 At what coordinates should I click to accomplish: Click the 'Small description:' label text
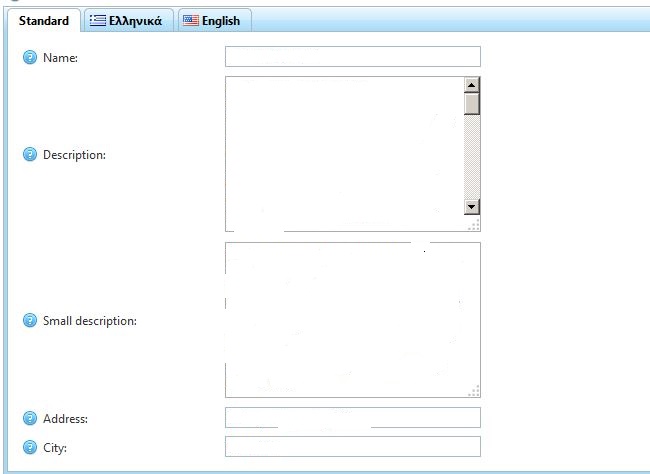coord(90,321)
